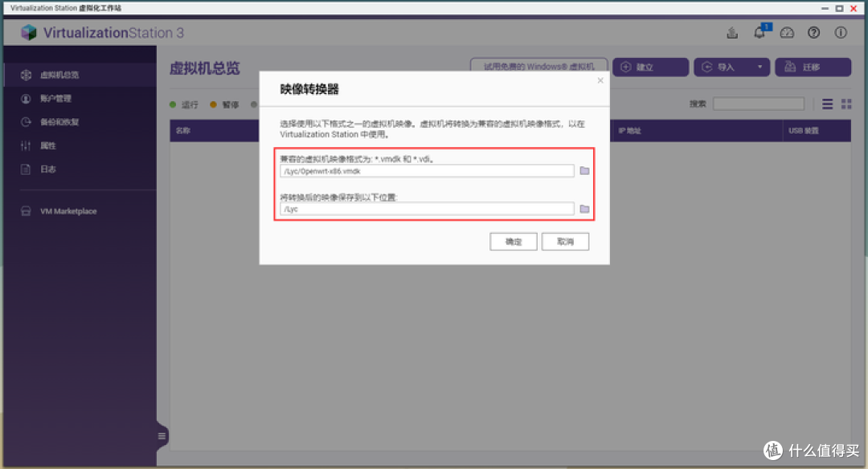Switch to grid view icon
Viewport: 868px width, 469px height.
[846, 104]
